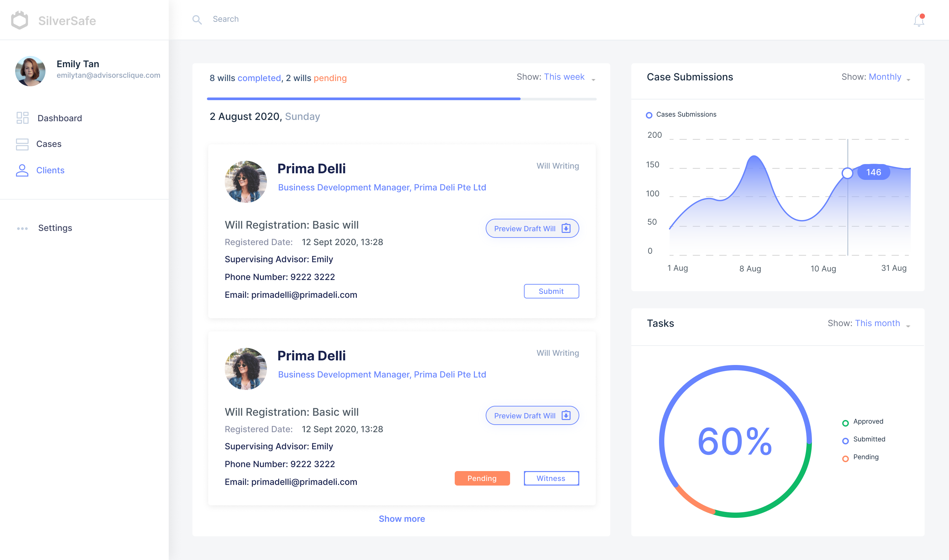
Task: Click the Clients person icon
Action: point(22,170)
